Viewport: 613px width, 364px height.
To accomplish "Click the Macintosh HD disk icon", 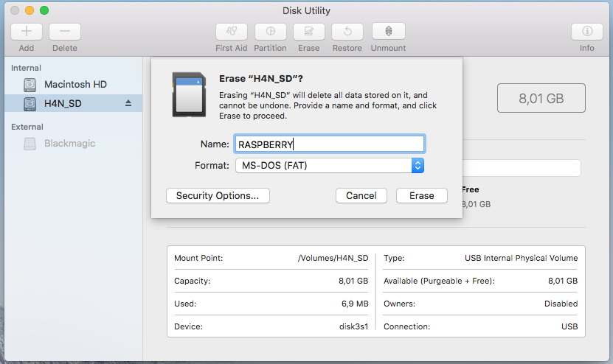I will [x=30, y=84].
